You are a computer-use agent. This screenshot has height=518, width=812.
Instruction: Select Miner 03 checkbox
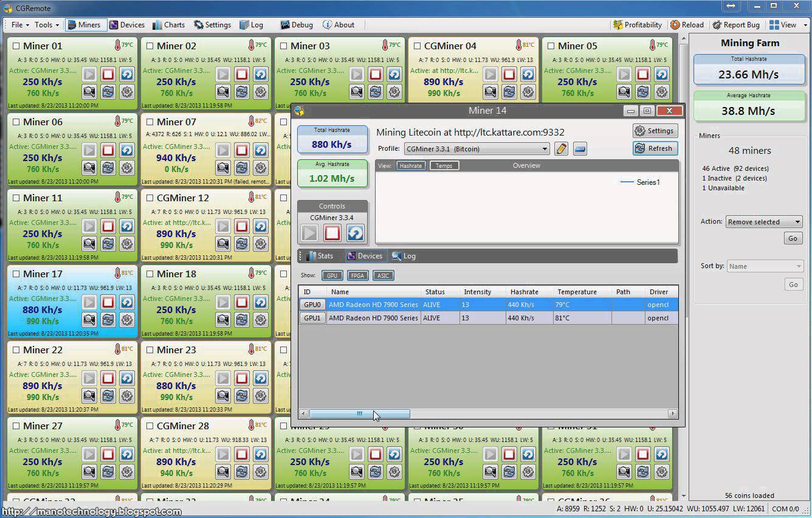pos(284,46)
